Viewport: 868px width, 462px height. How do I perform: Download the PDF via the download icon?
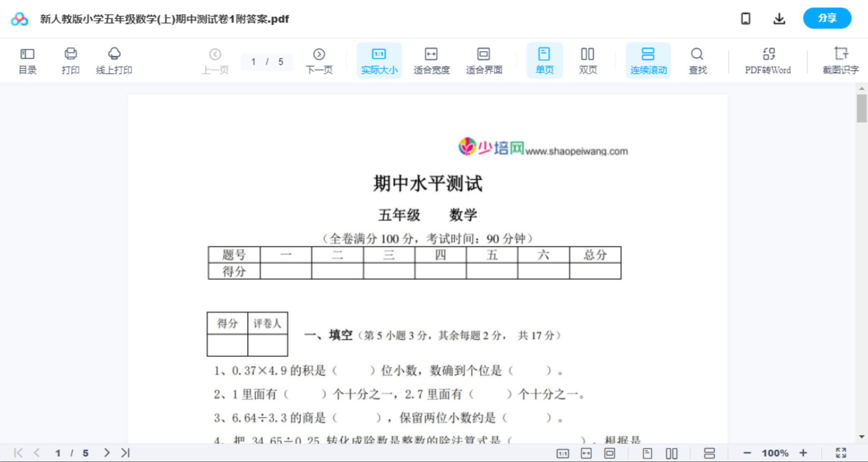(x=779, y=18)
